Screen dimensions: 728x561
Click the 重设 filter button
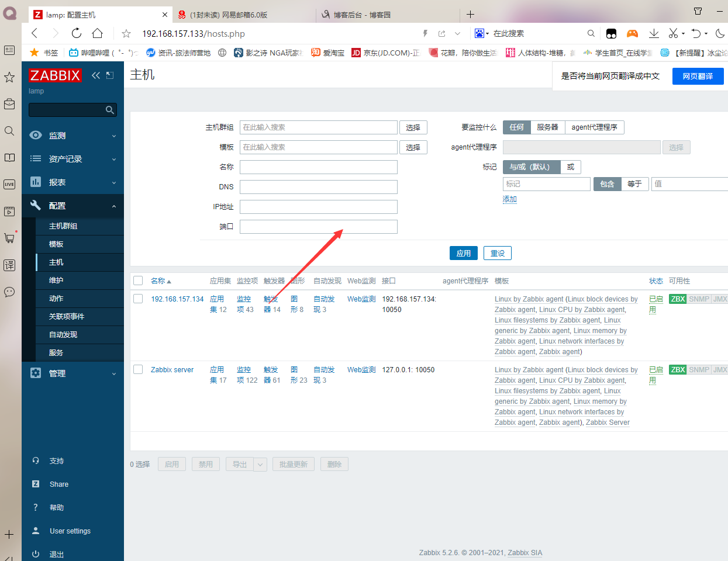pyautogui.click(x=498, y=253)
